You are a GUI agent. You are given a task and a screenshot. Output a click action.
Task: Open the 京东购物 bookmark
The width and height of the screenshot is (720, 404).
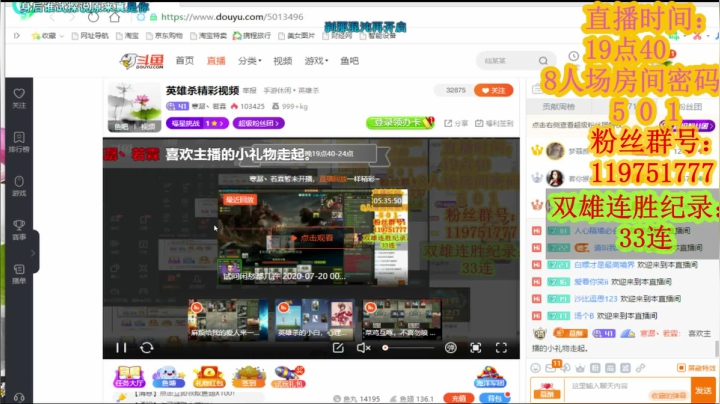click(x=164, y=36)
